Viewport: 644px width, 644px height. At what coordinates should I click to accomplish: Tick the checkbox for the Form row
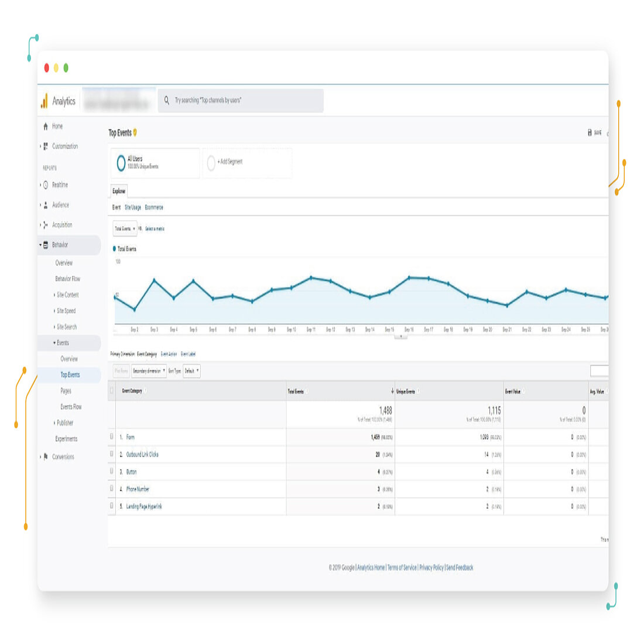pos(112,436)
